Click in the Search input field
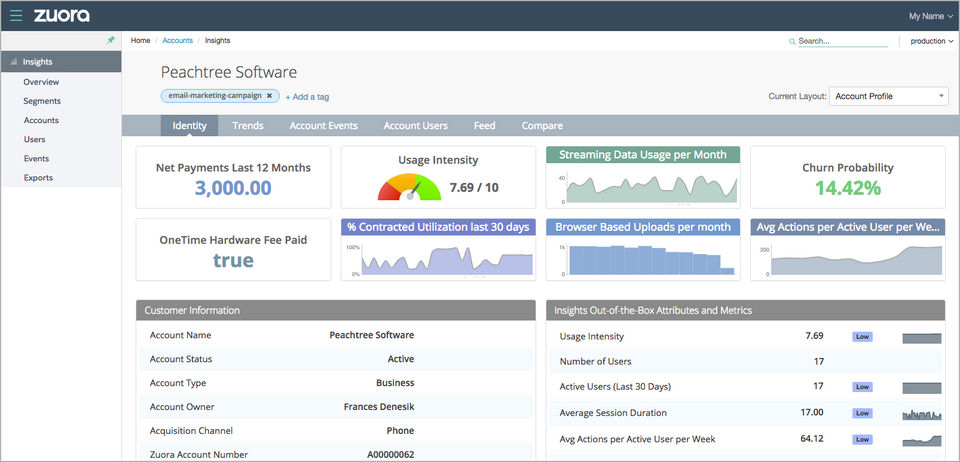 tap(842, 41)
